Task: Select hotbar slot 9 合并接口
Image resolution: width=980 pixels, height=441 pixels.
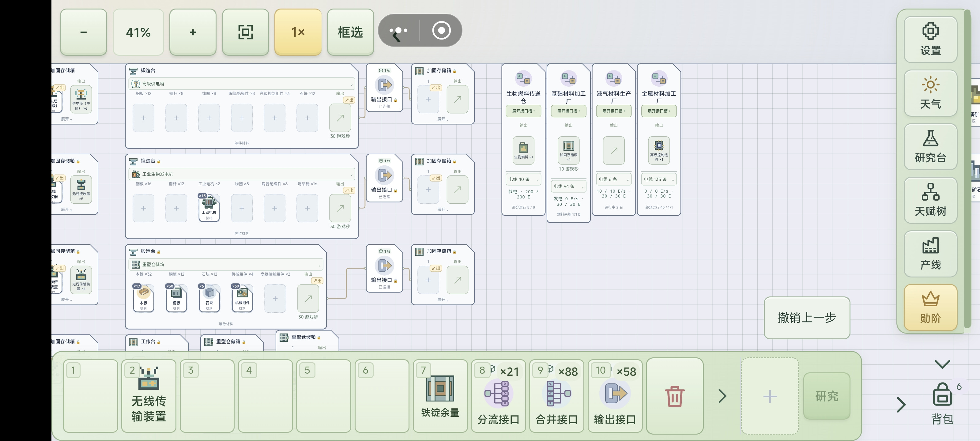Action: (x=556, y=396)
